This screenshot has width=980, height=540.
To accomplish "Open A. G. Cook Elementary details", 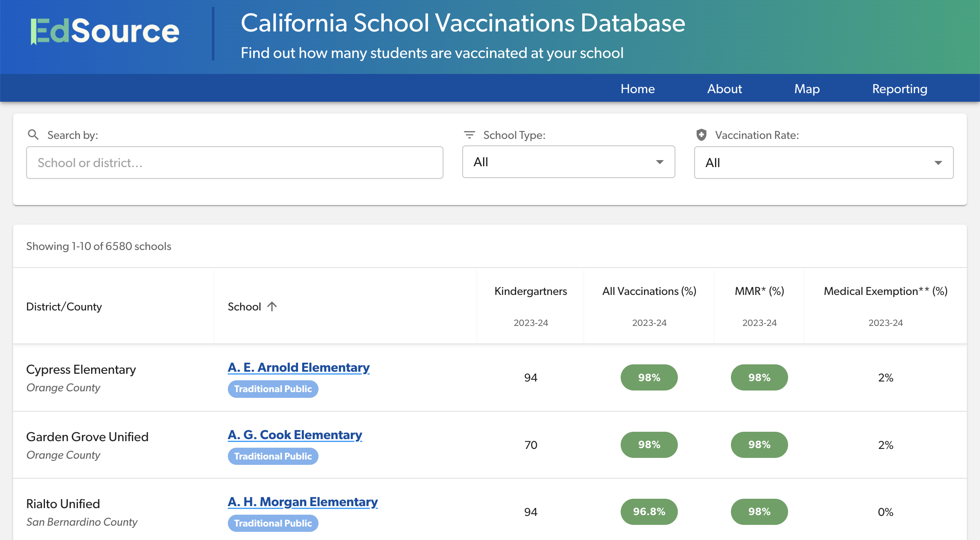I will (295, 435).
